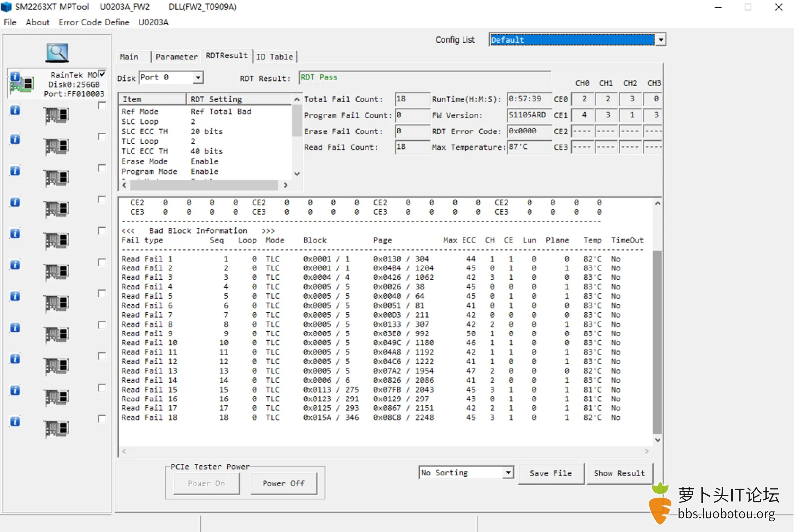Select the fourth slot's empty card icon
This screenshot has width=794, height=532.
point(57,178)
